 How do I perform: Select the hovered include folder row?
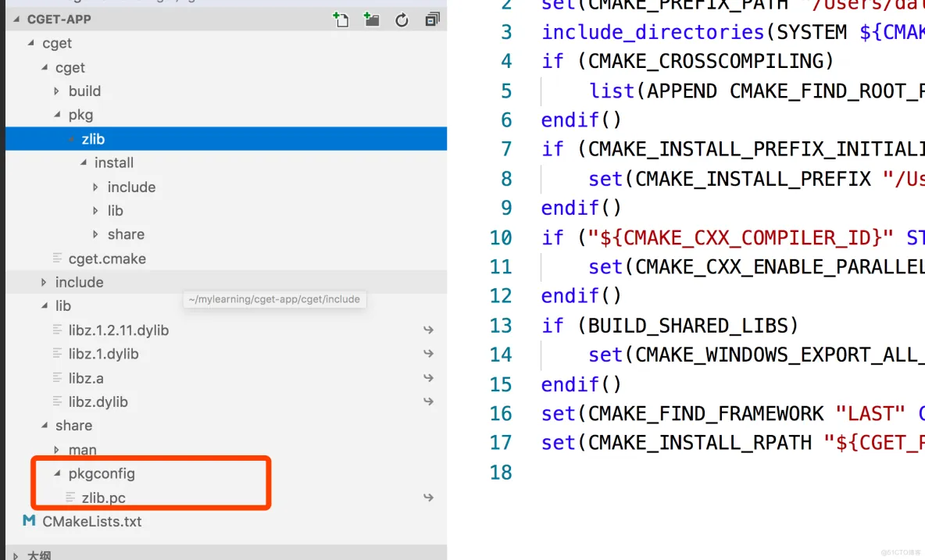tap(226, 282)
